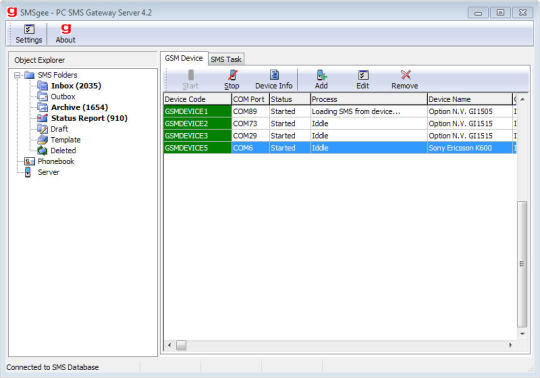Click the vertical scrollbar down arrow
Screen dimensions: 540x378
click(522, 333)
